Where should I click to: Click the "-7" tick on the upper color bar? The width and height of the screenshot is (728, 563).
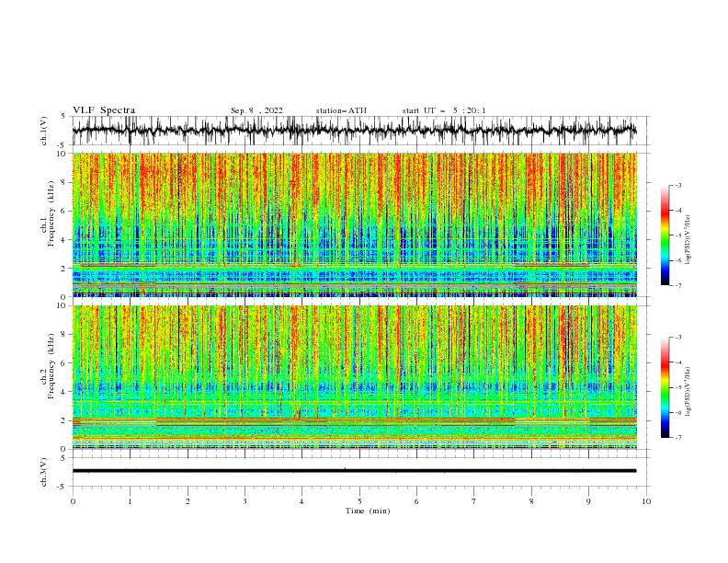pyautogui.click(x=678, y=285)
